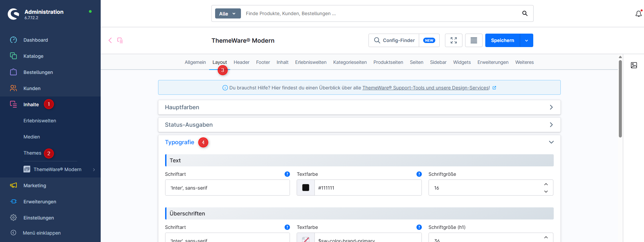The height and width of the screenshot is (242, 644).
Task: Open the media image icon at right
Action: 634,65
